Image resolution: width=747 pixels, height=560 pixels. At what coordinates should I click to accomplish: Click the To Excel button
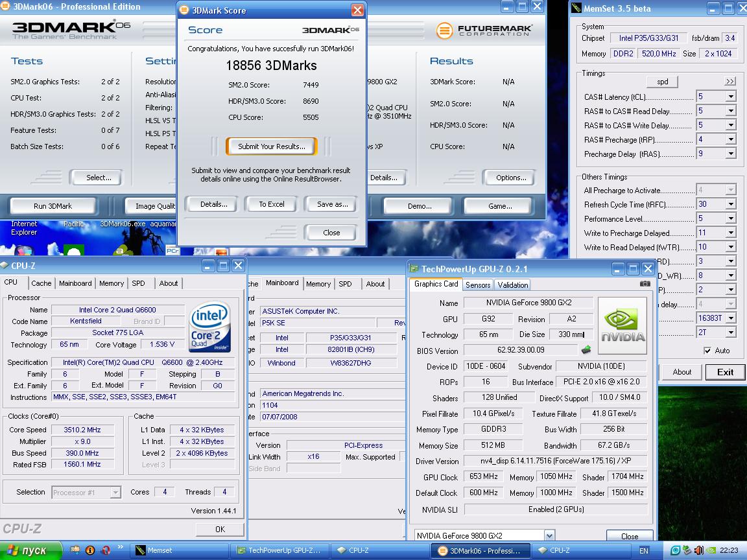272,204
